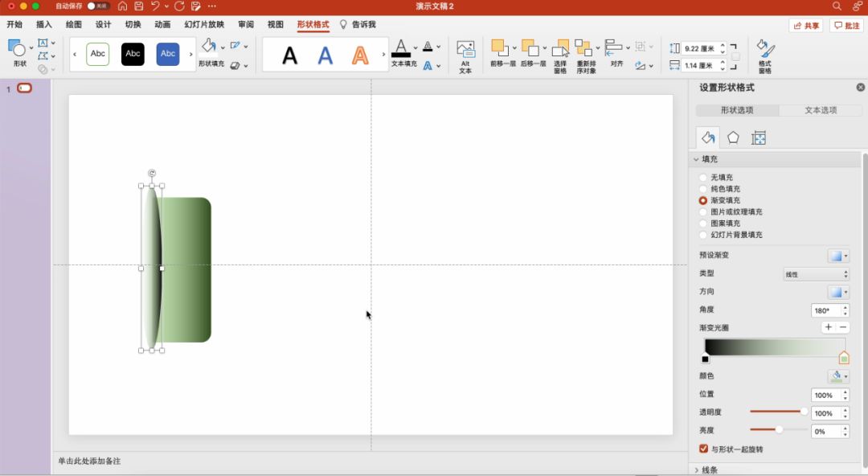Apply the blue Abc shape style

(168, 54)
